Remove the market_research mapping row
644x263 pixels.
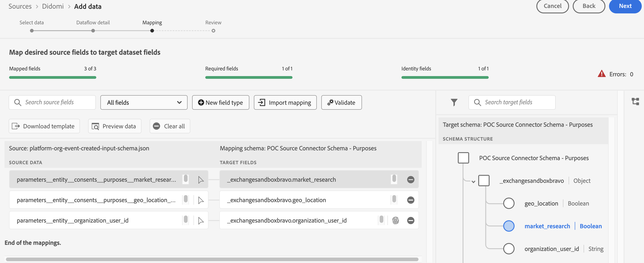coord(411,179)
